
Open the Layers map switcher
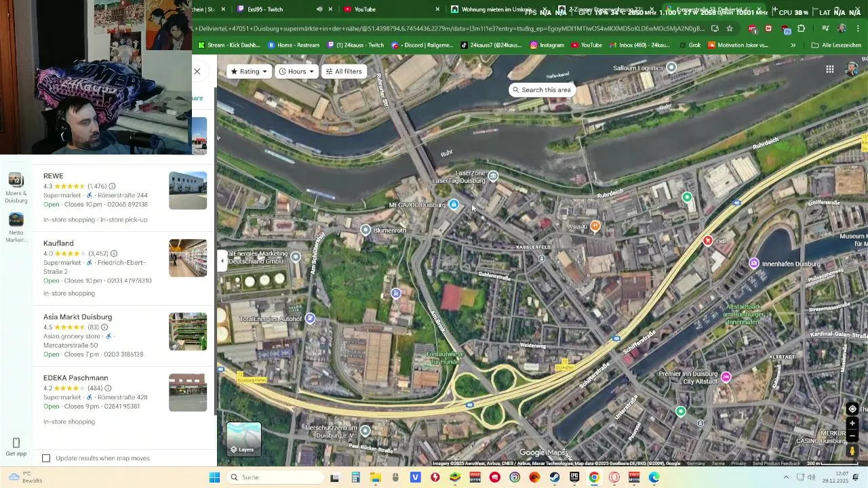243,439
